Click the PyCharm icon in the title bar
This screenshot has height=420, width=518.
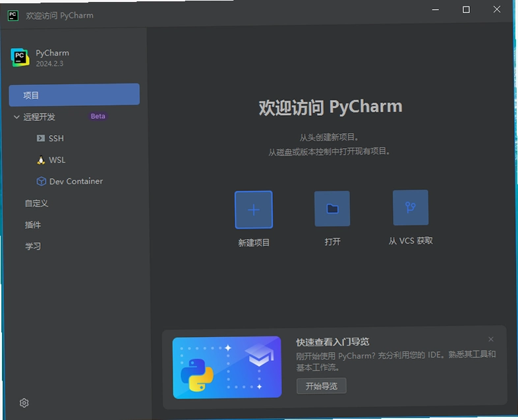pyautogui.click(x=13, y=15)
